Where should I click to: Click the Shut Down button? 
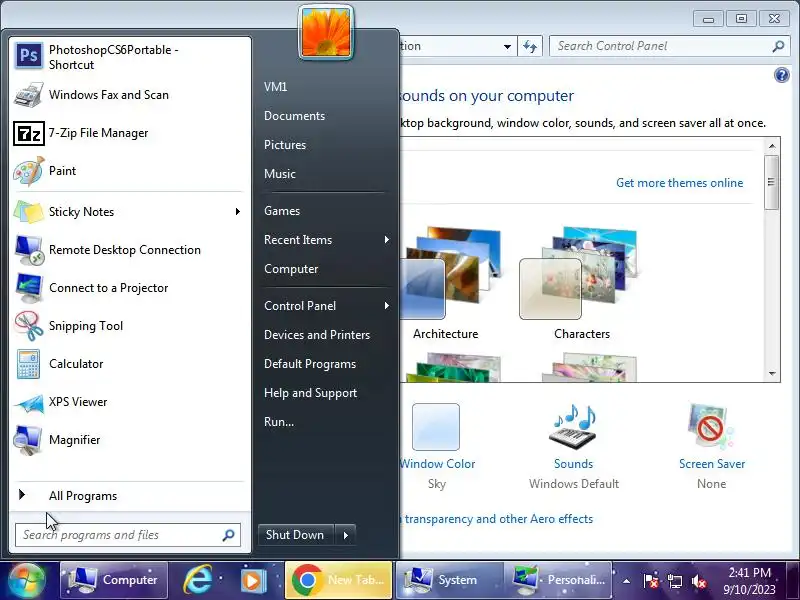pyautogui.click(x=296, y=535)
